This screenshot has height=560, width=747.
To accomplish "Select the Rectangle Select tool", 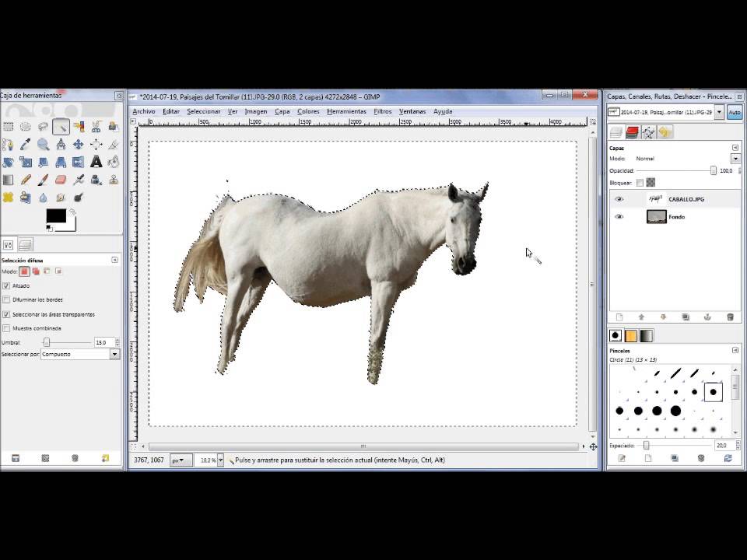I will point(8,127).
